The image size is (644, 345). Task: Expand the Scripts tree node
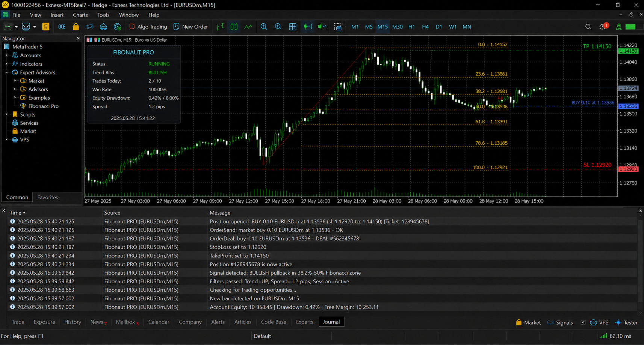[6, 114]
